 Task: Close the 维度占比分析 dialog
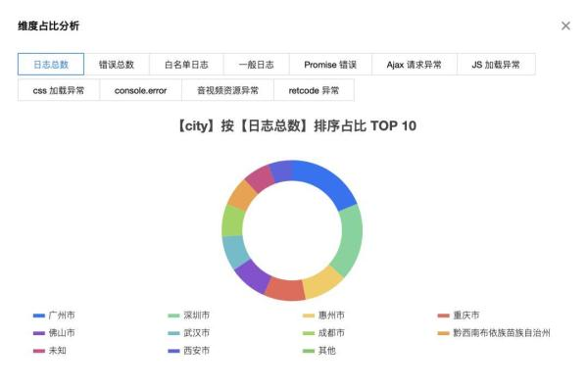click(x=565, y=25)
